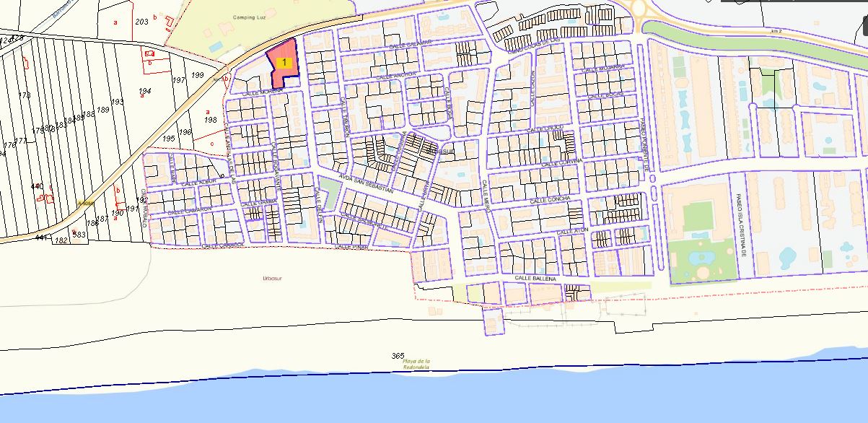Click the yellow parcel marker numbered 1
The image size is (868, 423).
(285, 63)
